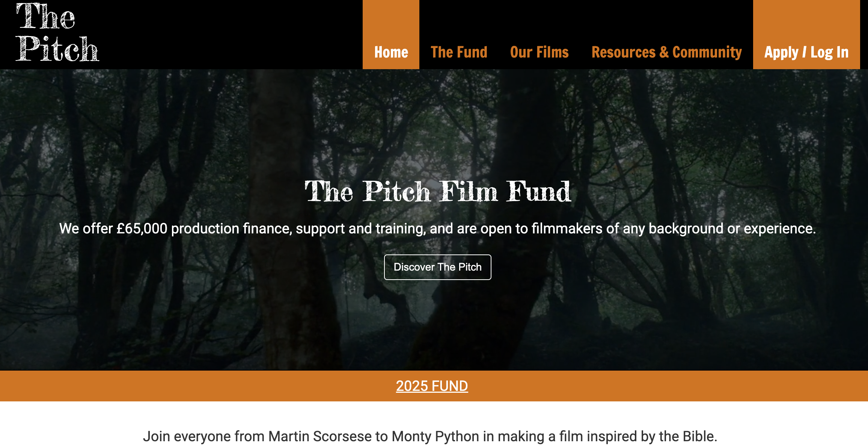This screenshot has height=448, width=868.
Task: Open Resources & Community in navigation
Action: 666,52
